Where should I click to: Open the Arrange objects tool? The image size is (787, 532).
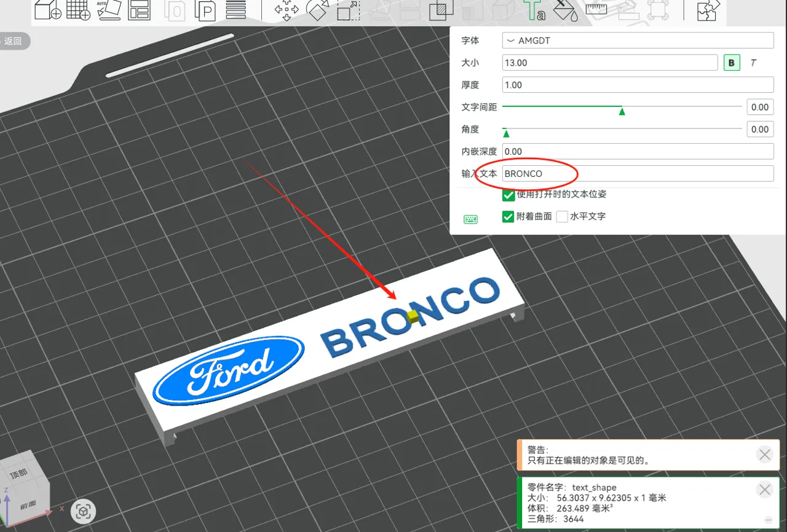(x=140, y=10)
